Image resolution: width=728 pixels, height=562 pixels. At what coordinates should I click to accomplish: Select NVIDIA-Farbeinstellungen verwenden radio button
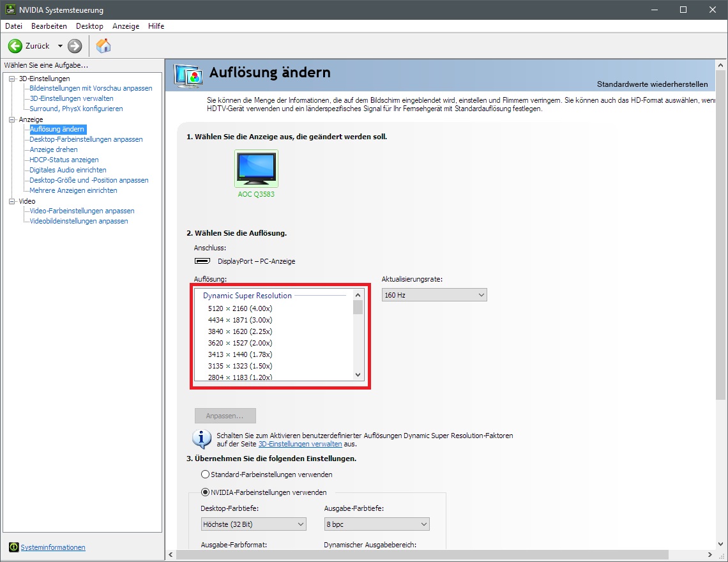tap(205, 492)
